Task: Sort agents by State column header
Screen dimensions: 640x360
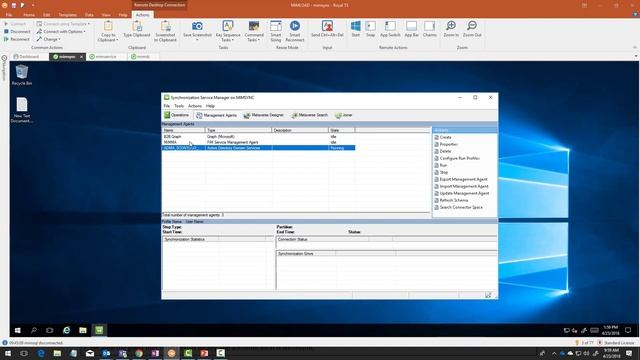Action: coord(342,130)
